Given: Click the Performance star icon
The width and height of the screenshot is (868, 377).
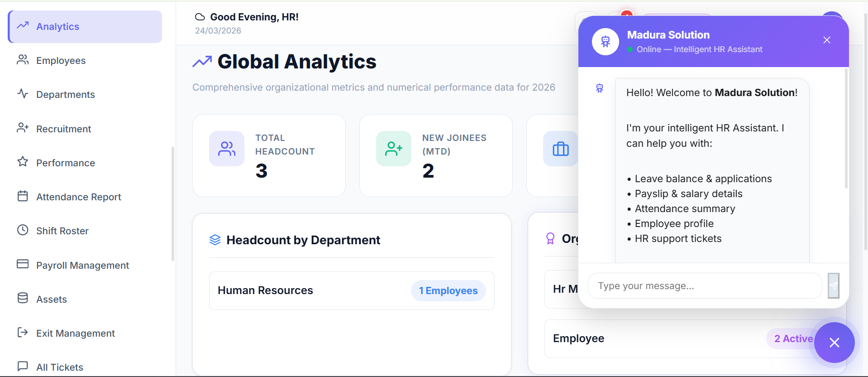Looking at the screenshot, I should click(23, 162).
